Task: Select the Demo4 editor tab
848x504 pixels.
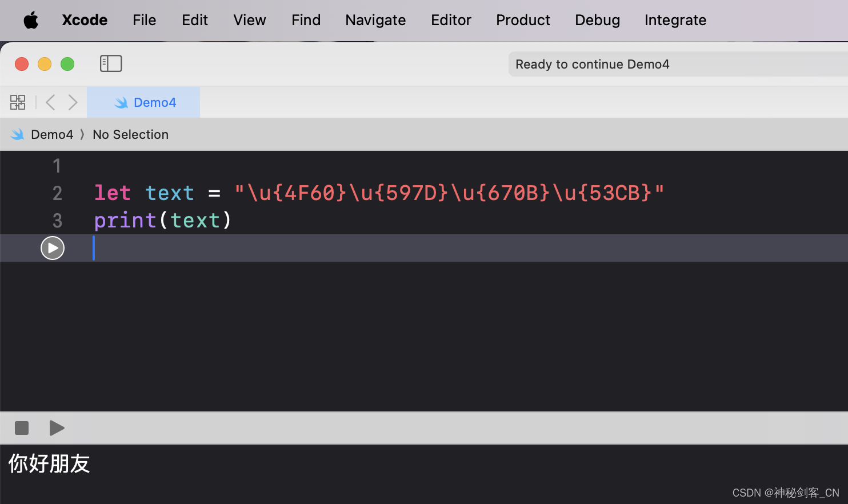Action: pos(143,102)
